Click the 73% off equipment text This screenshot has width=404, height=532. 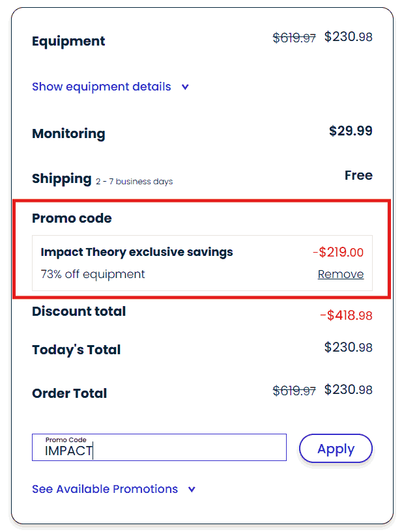[93, 274]
